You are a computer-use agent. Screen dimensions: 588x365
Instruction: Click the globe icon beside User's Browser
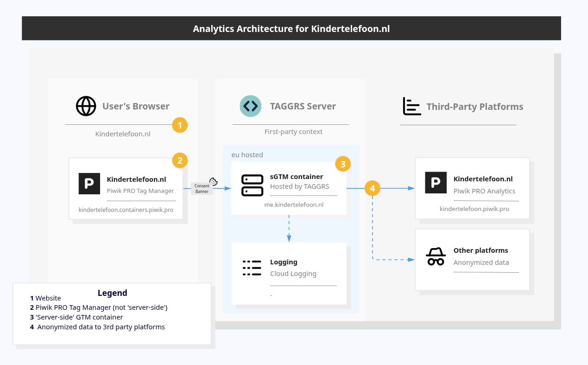tap(86, 106)
